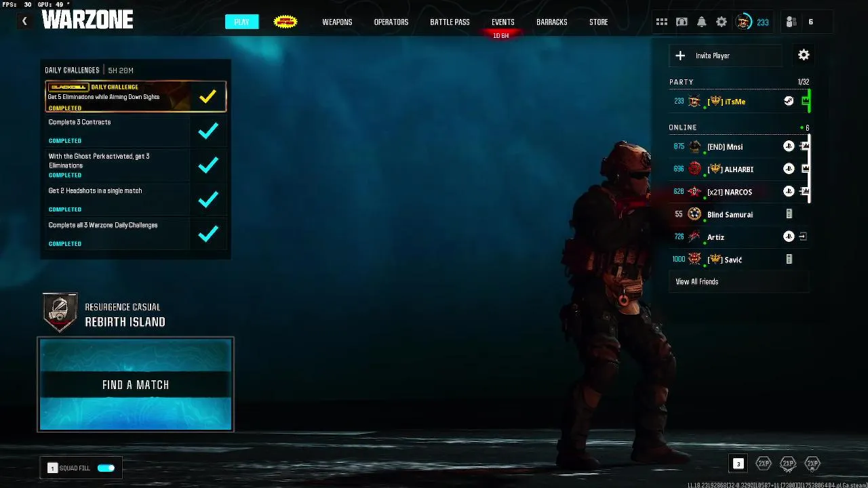Select friend [x21] NARCOS
868x488 pixels.
738,191
